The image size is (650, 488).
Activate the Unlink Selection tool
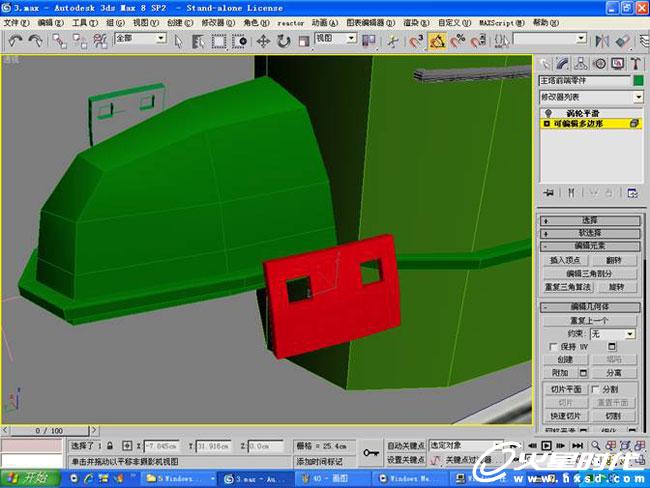80,41
